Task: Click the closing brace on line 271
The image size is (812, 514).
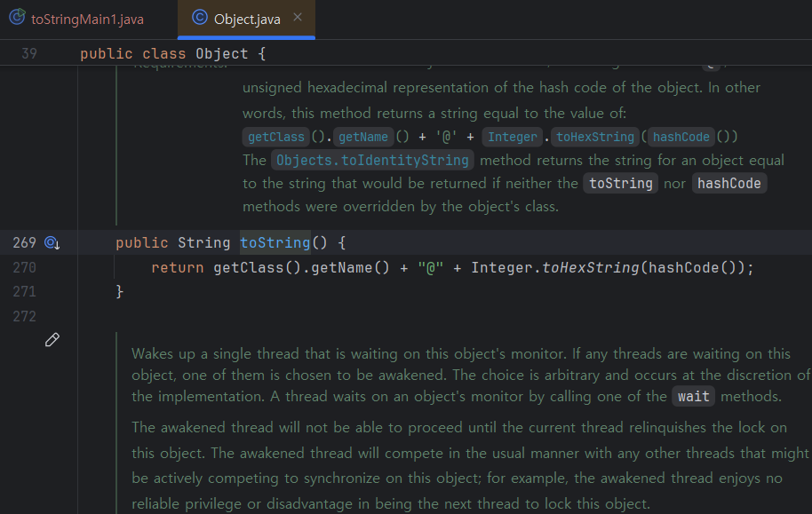Action: click(120, 292)
